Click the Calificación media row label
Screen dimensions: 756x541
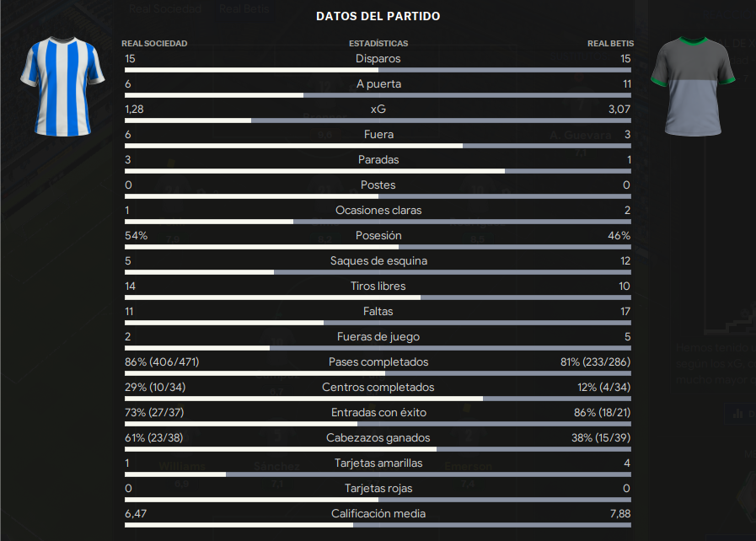pos(378,513)
